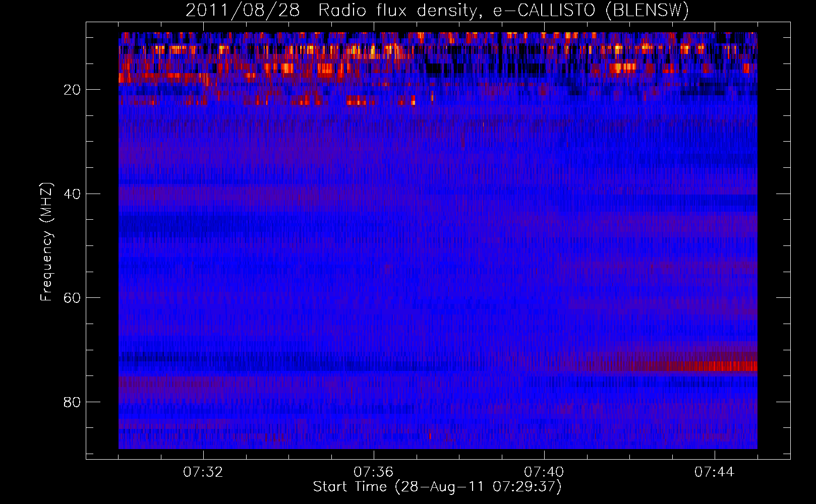The image size is (816, 504).
Task: Click the "Frequency (MHZ)" axis label
Action: (x=46, y=242)
